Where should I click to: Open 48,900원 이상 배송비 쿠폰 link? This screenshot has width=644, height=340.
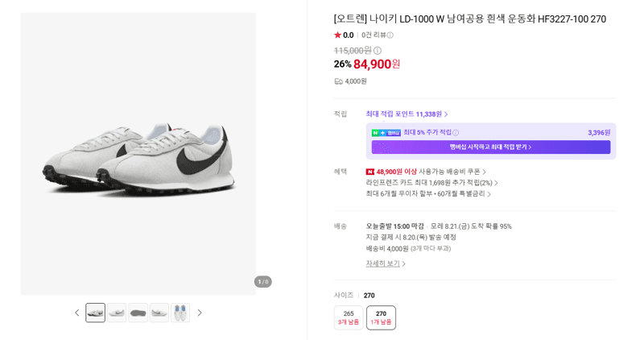pos(426,172)
